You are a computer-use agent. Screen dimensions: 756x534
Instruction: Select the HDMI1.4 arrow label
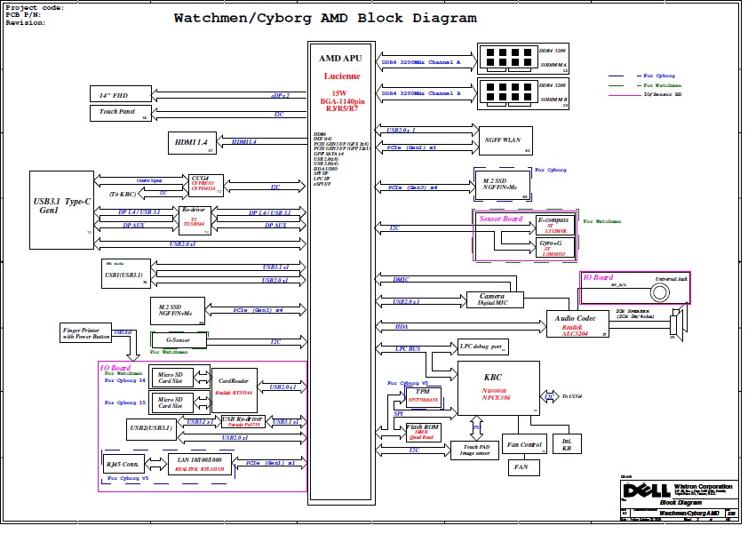pyautogui.click(x=244, y=142)
